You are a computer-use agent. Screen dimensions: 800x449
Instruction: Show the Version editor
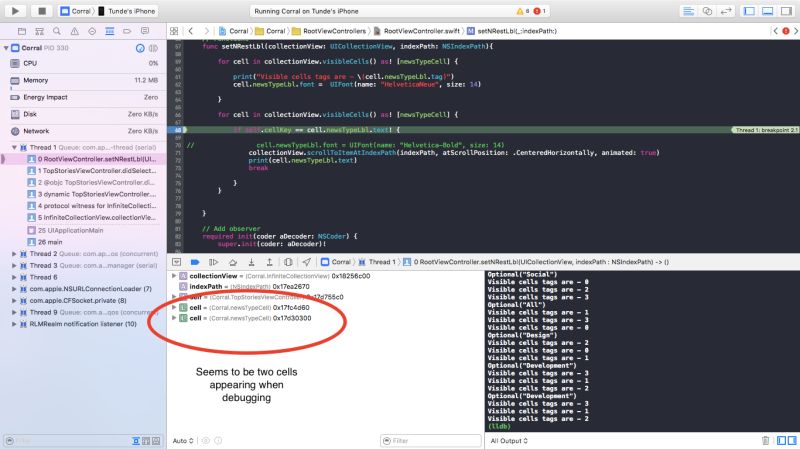(x=726, y=11)
